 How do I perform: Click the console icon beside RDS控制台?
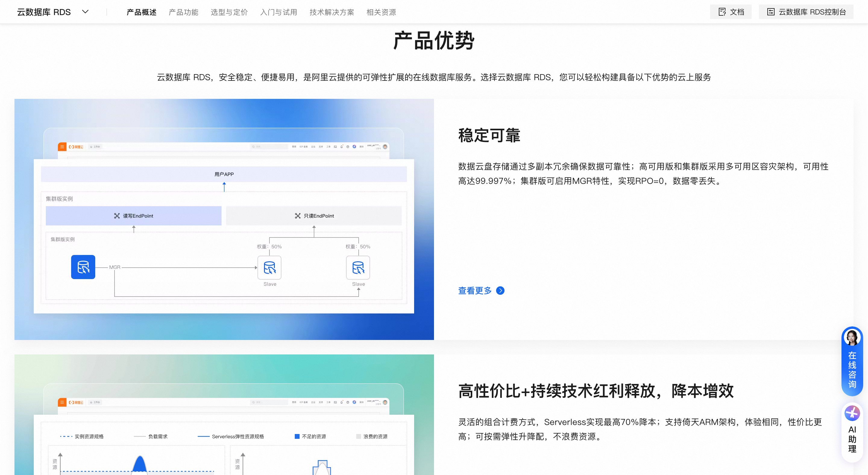[771, 12]
